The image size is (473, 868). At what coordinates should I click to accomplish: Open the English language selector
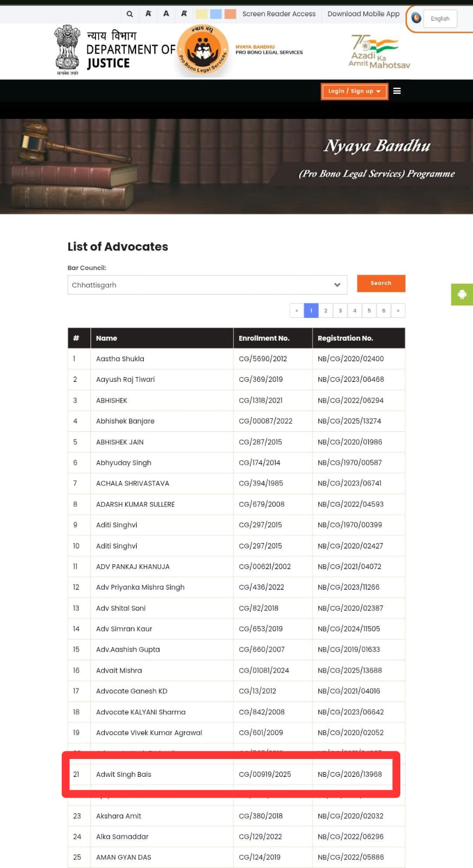pos(440,18)
